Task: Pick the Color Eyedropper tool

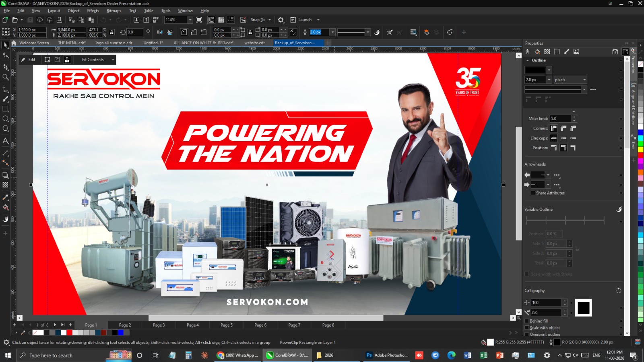Action: pos(6,197)
